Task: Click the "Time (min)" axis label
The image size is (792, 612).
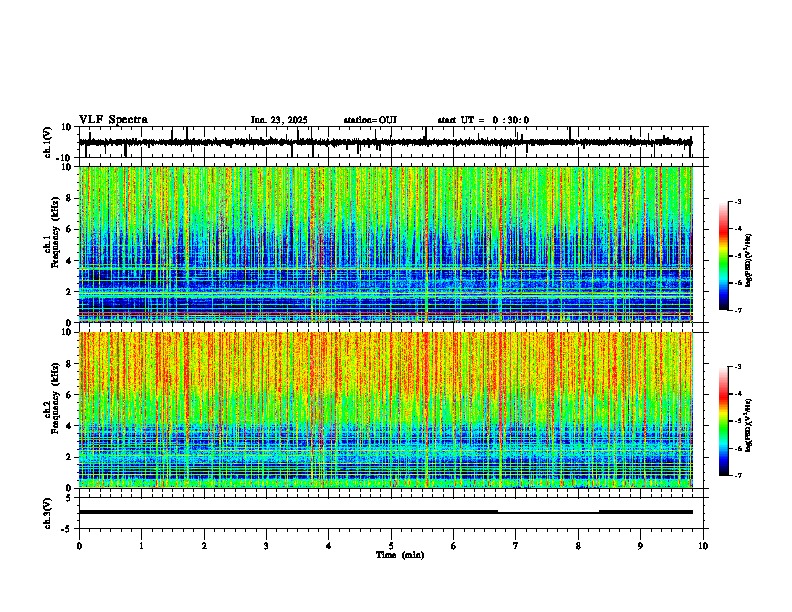Action: (400, 555)
